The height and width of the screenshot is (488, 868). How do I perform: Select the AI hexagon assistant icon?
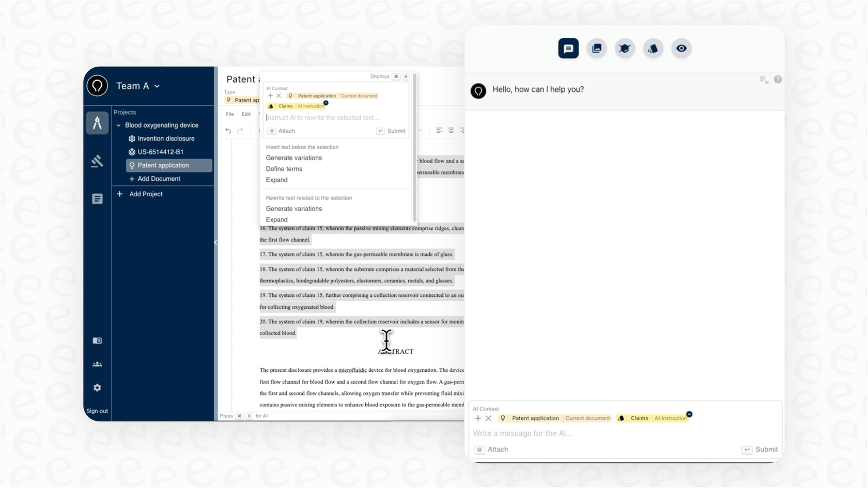[x=625, y=48]
